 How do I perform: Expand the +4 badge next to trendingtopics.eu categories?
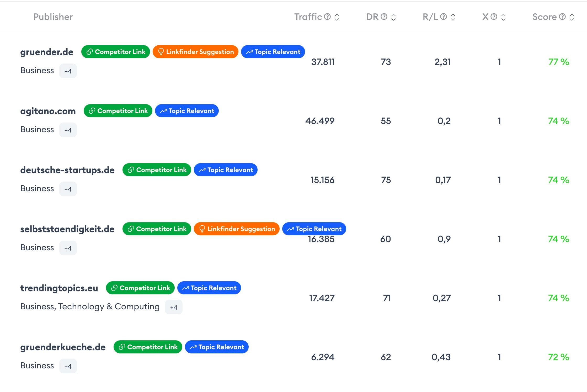click(174, 307)
